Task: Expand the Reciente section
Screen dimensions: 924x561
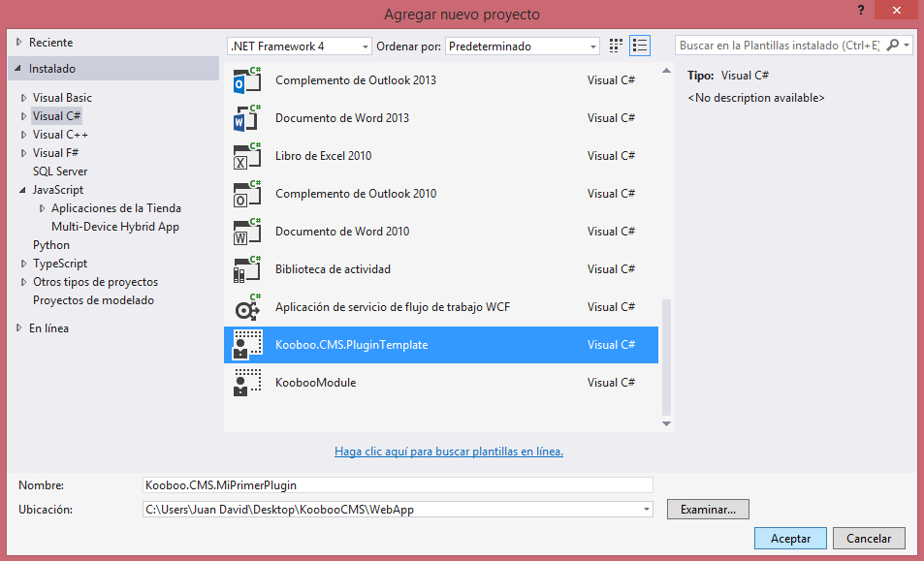Action: coord(18,42)
